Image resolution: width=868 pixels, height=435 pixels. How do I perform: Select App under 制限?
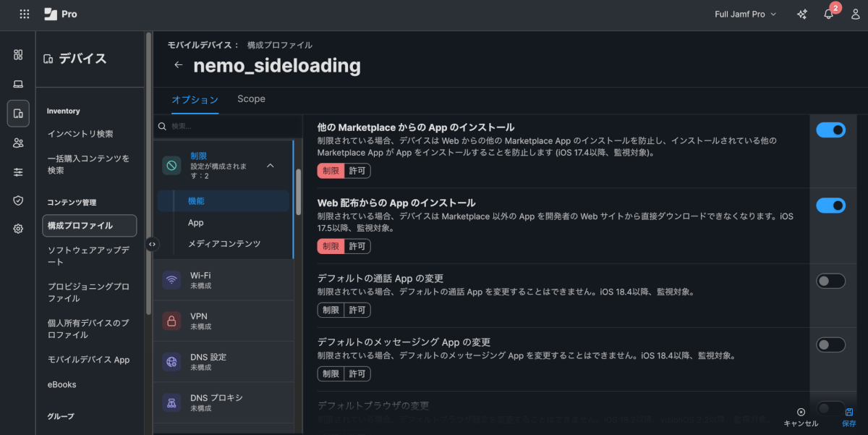click(224, 222)
